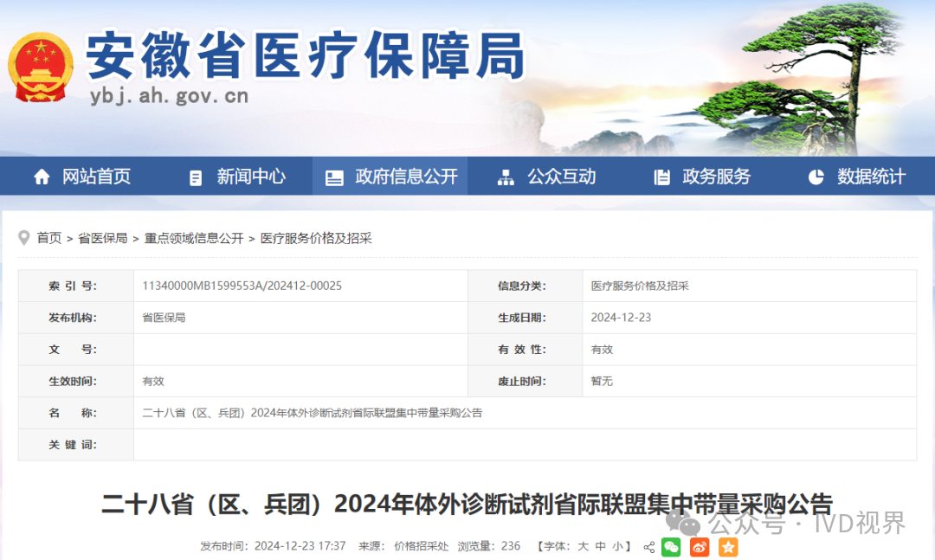Share article via WeChat icon
The height and width of the screenshot is (560, 935).
(671, 547)
